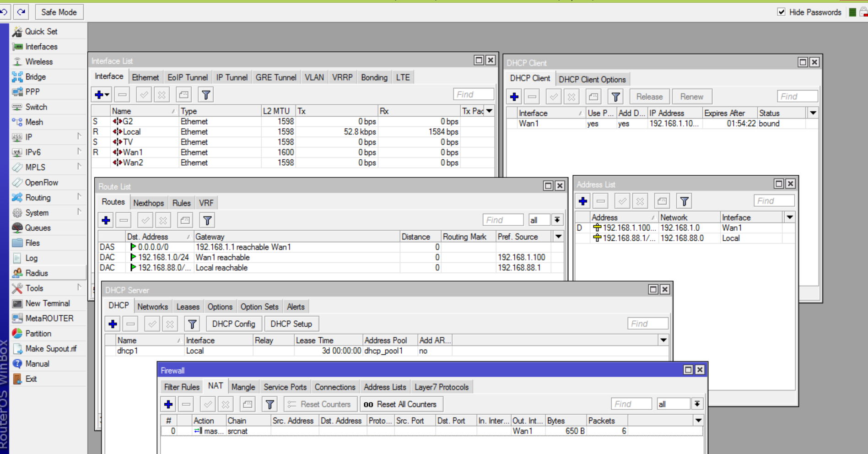Click the enable checkmark icon in Firewall toolbar
The height and width of the screenshot is (454, 868).
pos(208,404)
